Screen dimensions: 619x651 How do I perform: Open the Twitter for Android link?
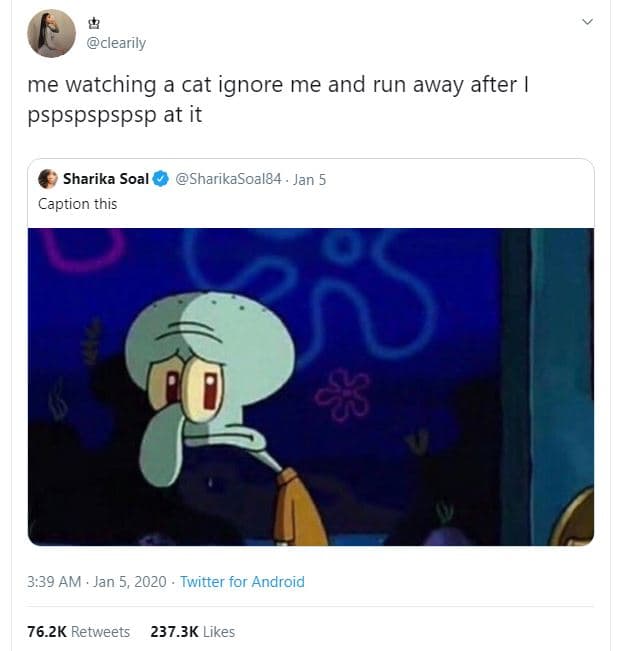point(242,581)
